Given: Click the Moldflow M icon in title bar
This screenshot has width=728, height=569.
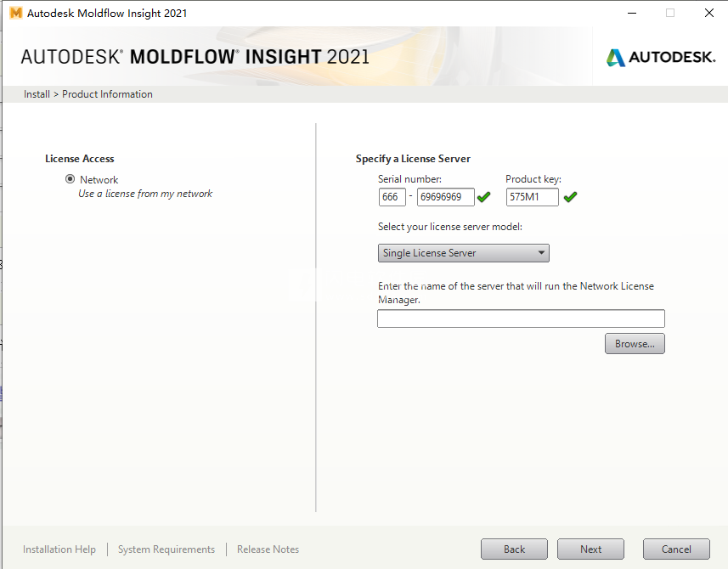Looking at the screenshot, I should pos(16,13).
